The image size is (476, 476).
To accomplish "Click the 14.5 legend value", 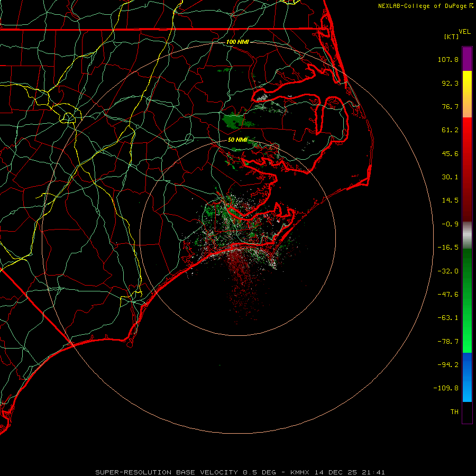I will coord(450,200).
